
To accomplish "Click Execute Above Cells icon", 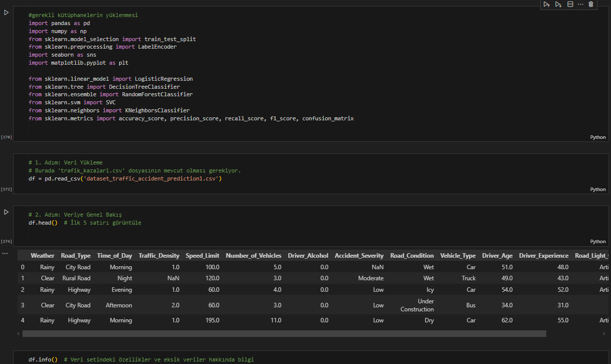I will click(x=547, y=5).
